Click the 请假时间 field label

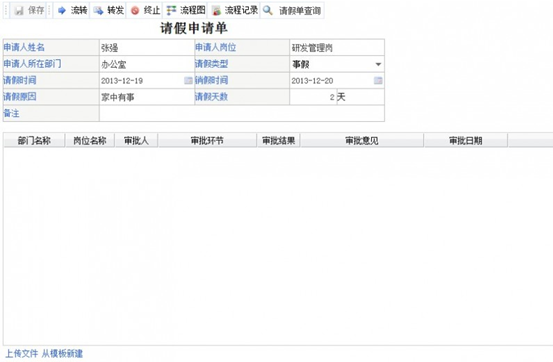pyautogui.click(x=20, y=80)
